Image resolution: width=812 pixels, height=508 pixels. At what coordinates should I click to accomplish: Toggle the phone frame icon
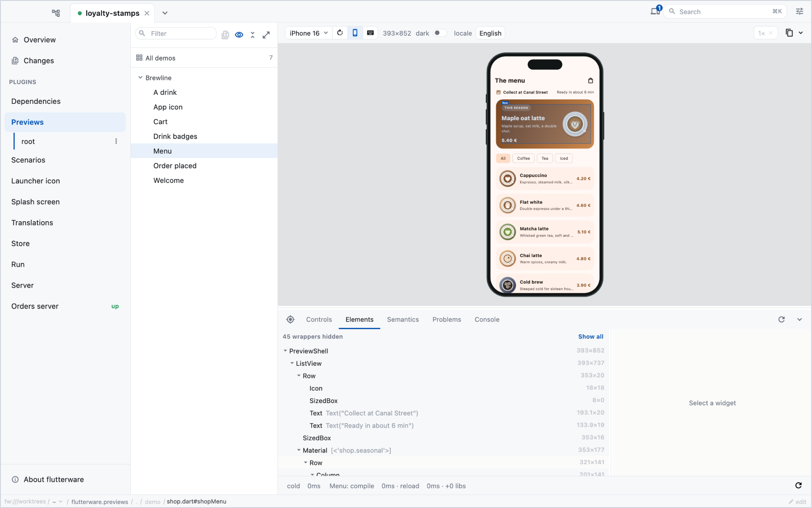pos(355,33)
